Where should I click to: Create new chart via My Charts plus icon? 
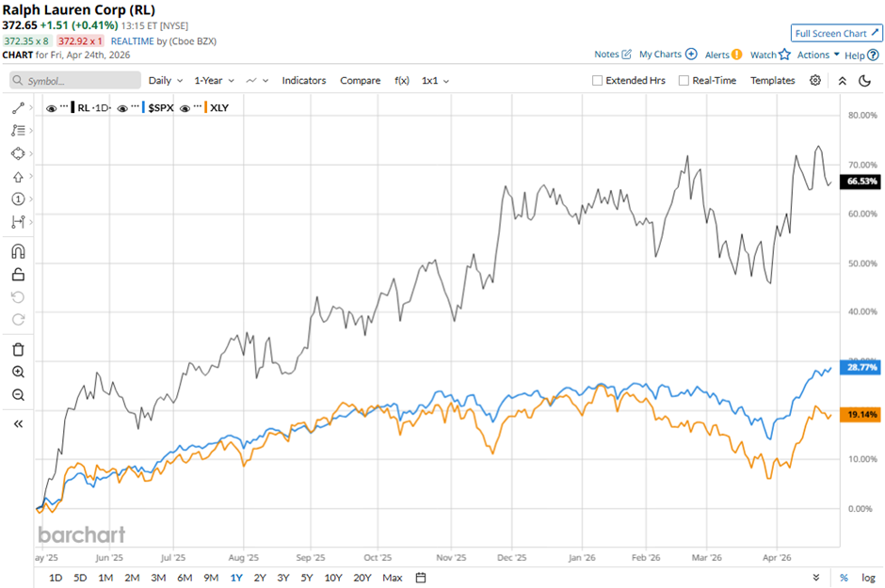[x=691, y=55]
